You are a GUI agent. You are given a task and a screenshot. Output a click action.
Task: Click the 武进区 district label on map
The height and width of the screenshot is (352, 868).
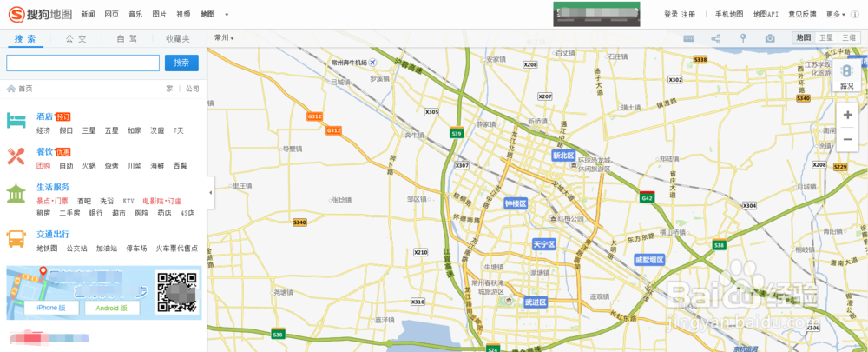click(536, 302)
